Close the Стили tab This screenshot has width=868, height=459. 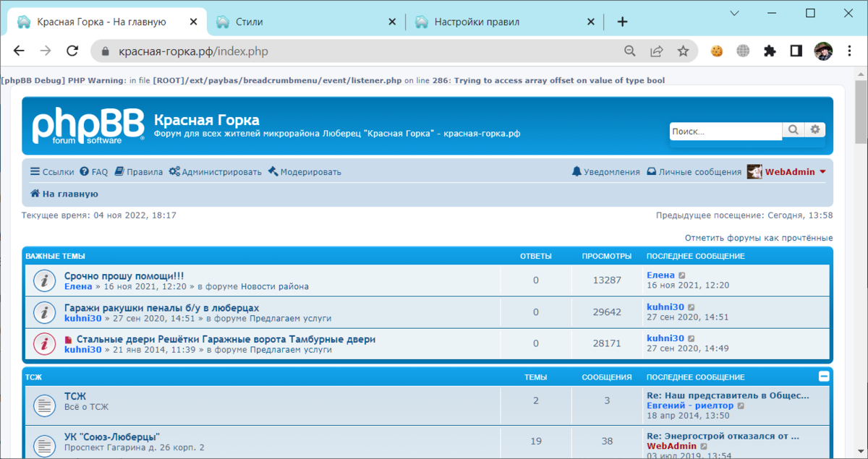coord(392,22)
